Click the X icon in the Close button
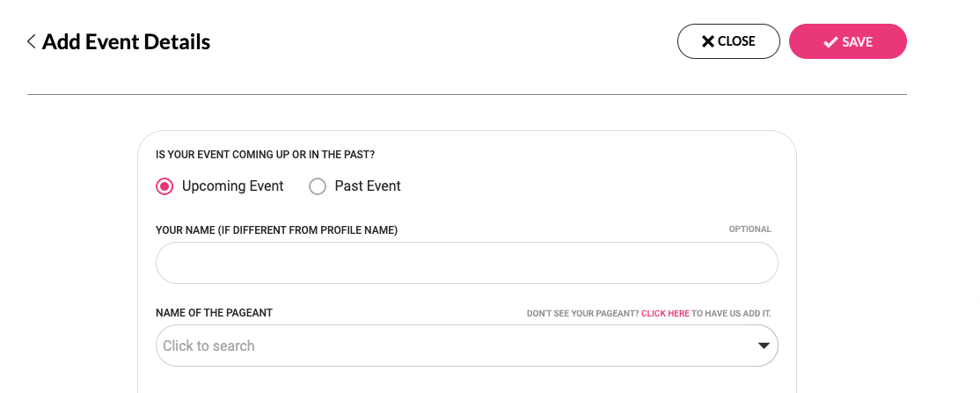 707,41
